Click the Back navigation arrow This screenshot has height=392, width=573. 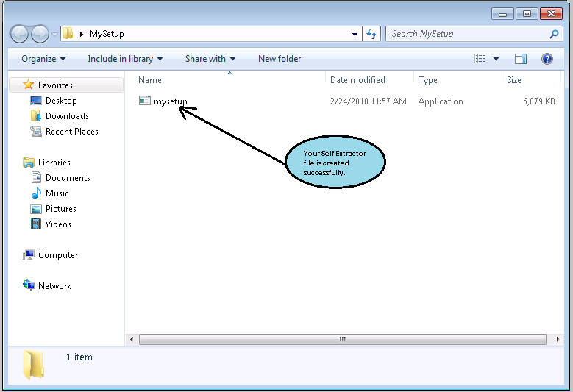[19, 35]
